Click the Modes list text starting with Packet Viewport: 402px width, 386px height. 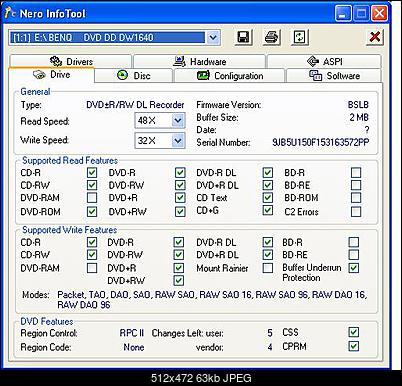pyautogui.click(x=212, y=300)
